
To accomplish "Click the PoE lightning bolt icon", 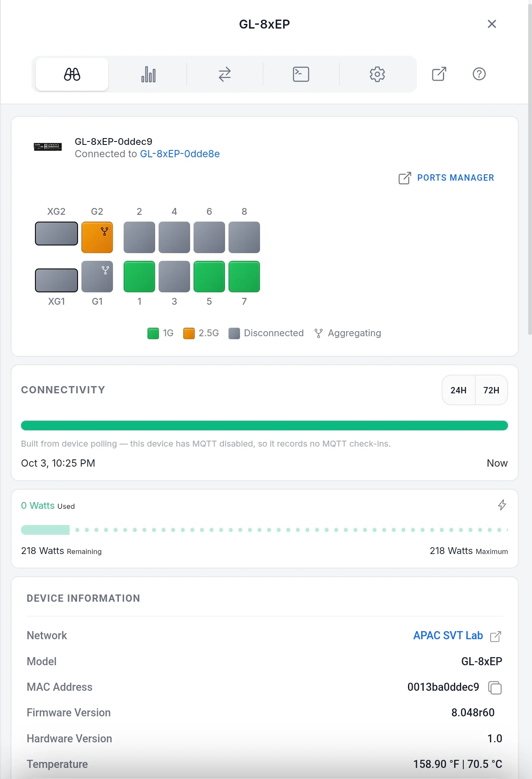I will (x=502, y=505).
